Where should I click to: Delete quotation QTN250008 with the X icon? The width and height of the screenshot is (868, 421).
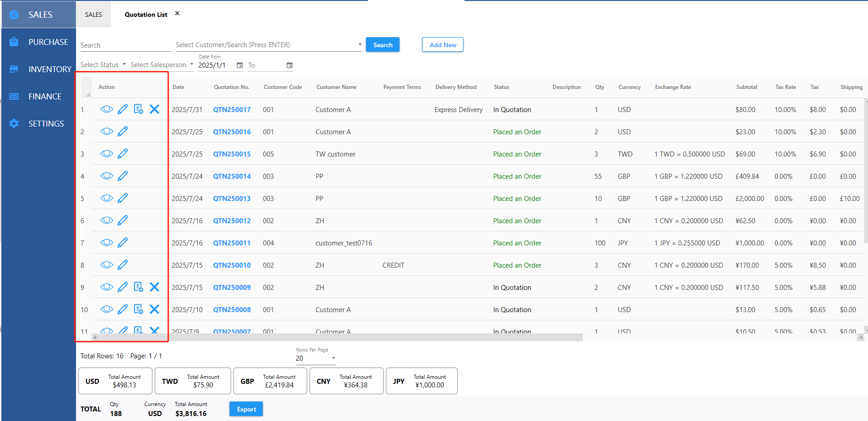[x=154, y=309]
